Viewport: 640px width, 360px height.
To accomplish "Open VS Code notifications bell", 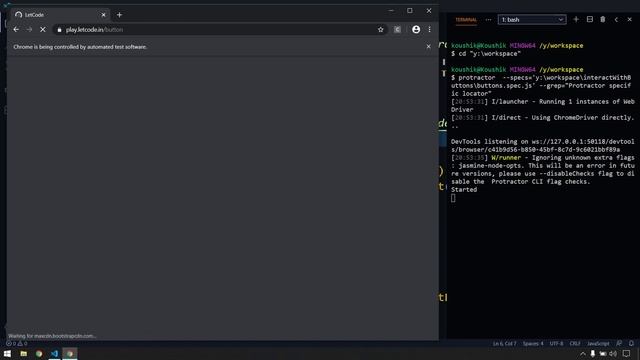I will click(631, 343).
